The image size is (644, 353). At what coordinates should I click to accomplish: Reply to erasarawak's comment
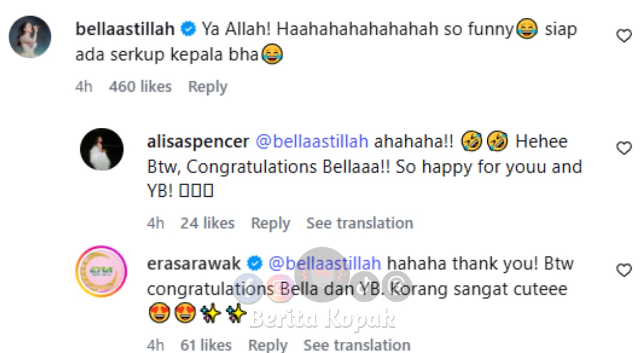pyautogui.click(x=268, y=345)
